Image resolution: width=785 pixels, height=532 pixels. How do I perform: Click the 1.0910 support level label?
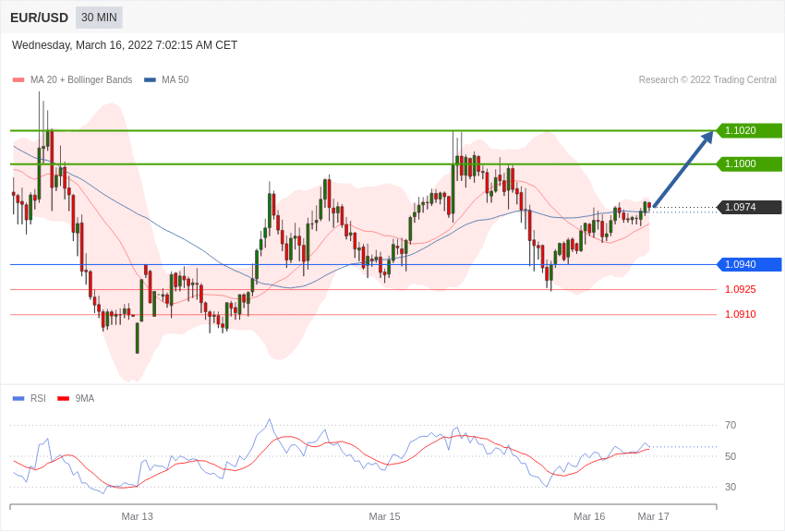[741, 314]
